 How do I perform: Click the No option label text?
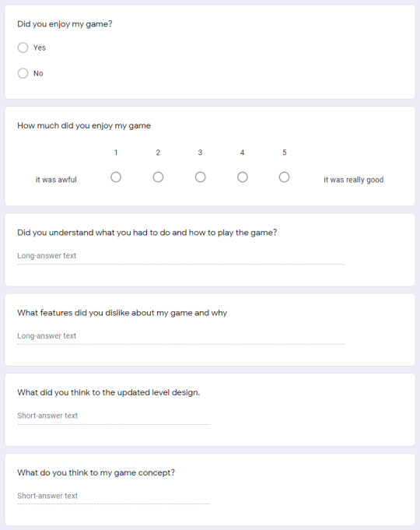(x=38, y=73)
